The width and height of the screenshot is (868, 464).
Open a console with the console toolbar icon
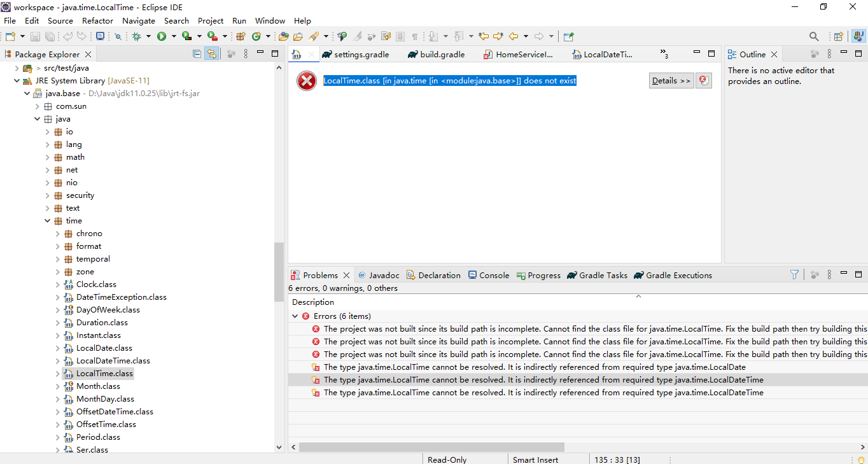[101, 36]
